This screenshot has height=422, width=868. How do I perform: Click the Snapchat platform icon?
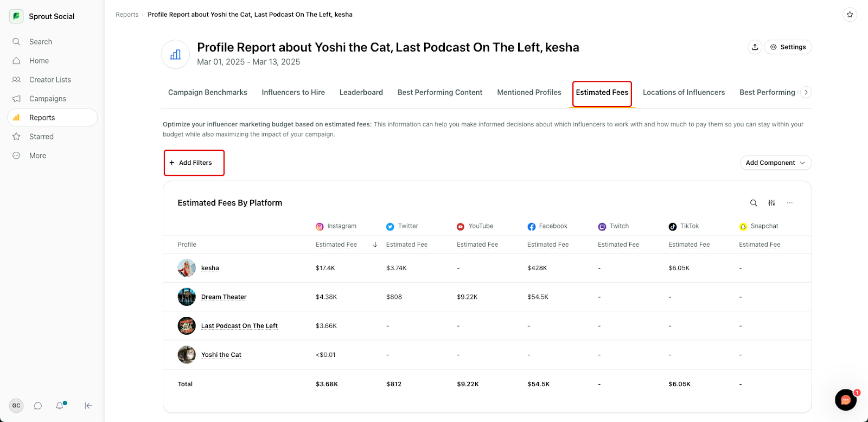click(743, 227)
